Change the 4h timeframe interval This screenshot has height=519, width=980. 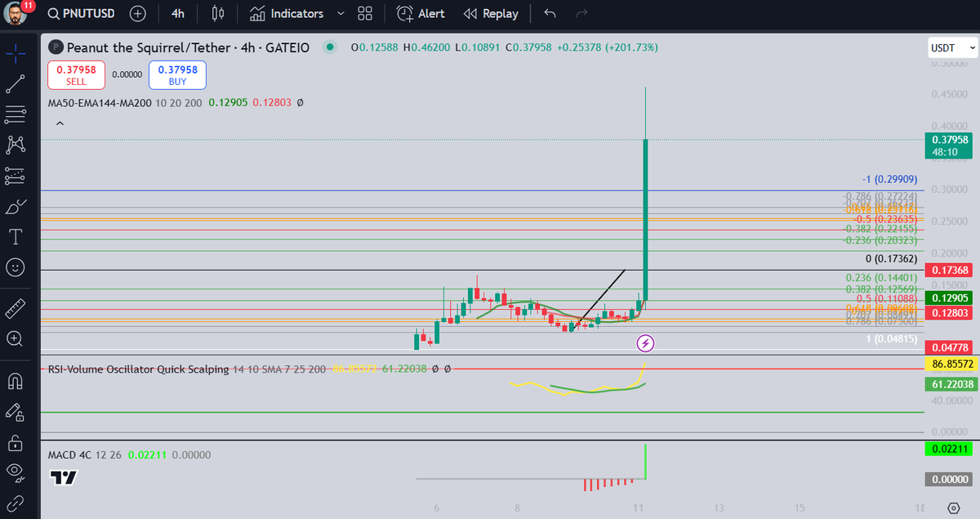pyautogui.click(x=178, y=14)
